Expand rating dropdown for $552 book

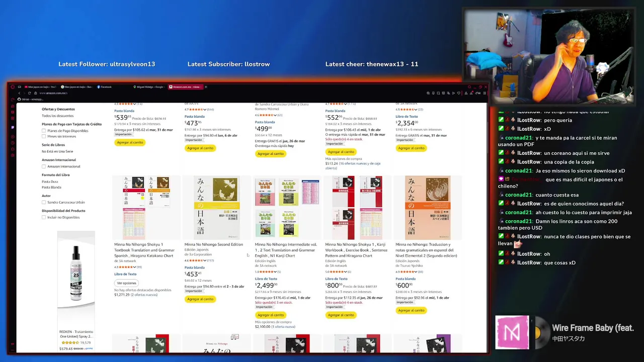pyautogui.click(x=346, y=104)
